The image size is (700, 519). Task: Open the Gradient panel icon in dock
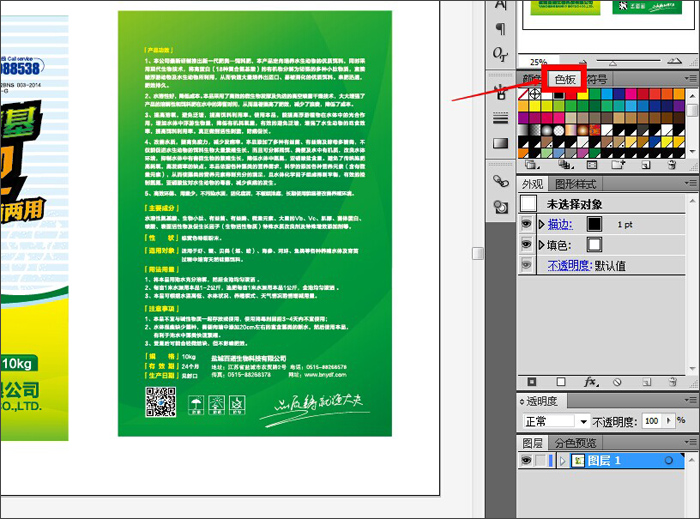pos(500,143)
